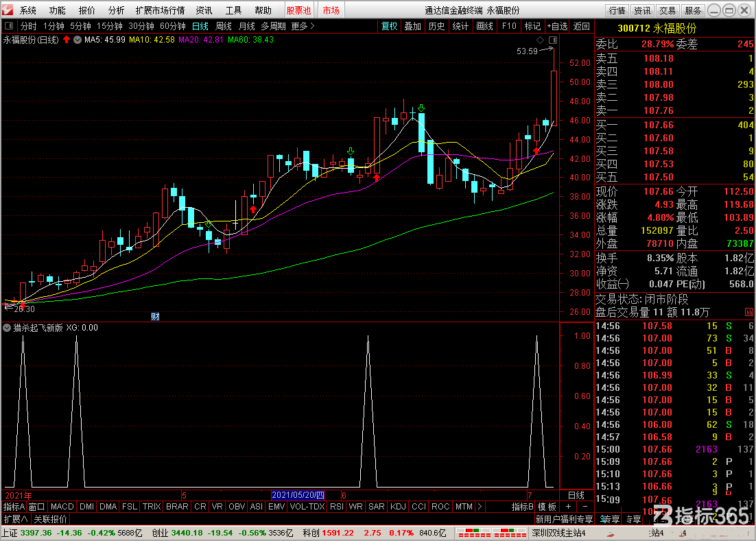Switch to the 5分钟 period
This screenshot has height=541, width=756.
[80, 26]
